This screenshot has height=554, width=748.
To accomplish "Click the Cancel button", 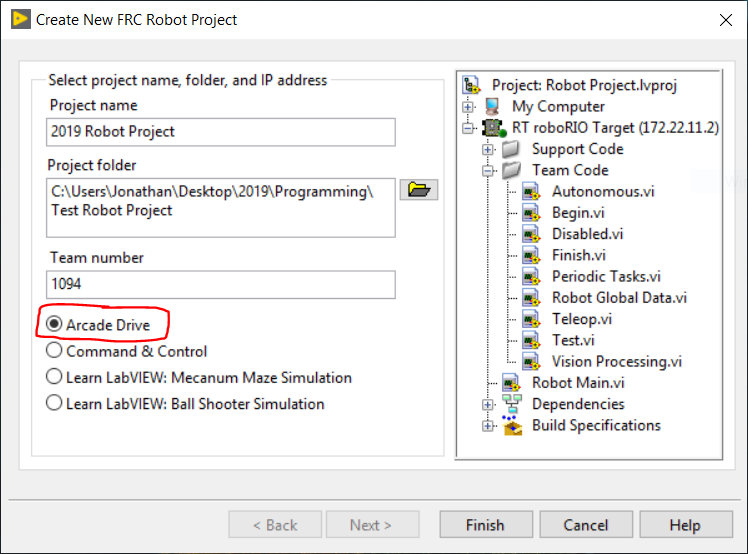I will pyautogui.click(x=586, y=524).
